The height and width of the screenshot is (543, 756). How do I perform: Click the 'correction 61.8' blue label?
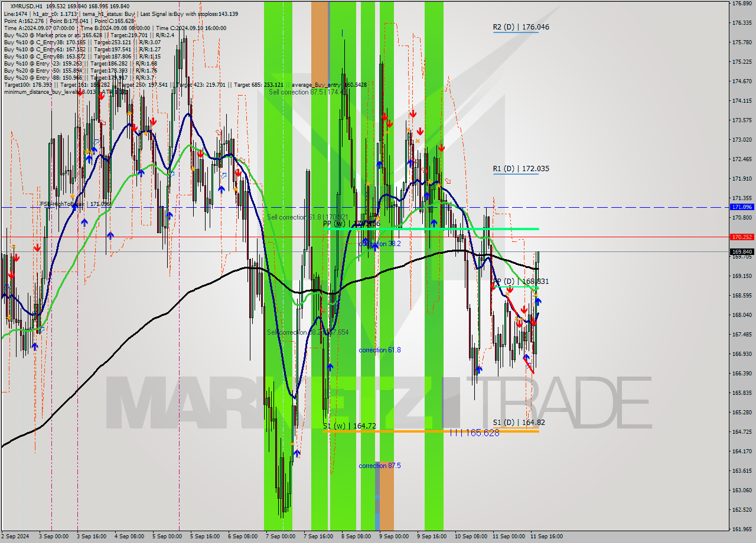[380, 350]
